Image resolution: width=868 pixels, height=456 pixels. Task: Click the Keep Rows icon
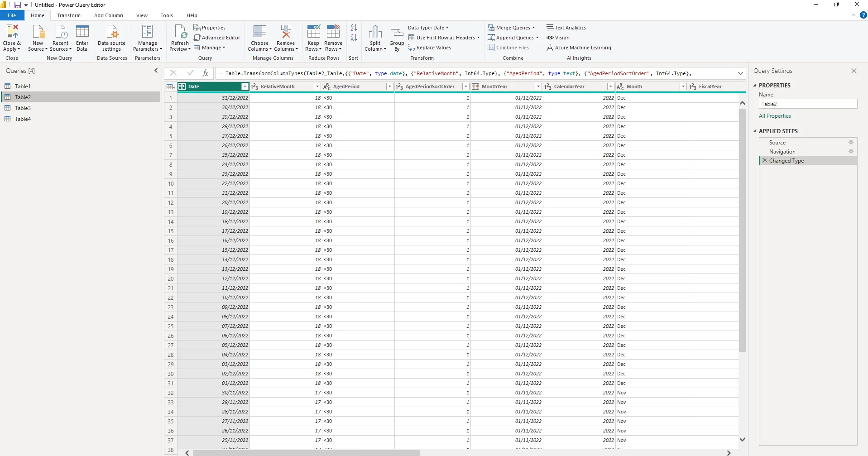tap(314, 32)
